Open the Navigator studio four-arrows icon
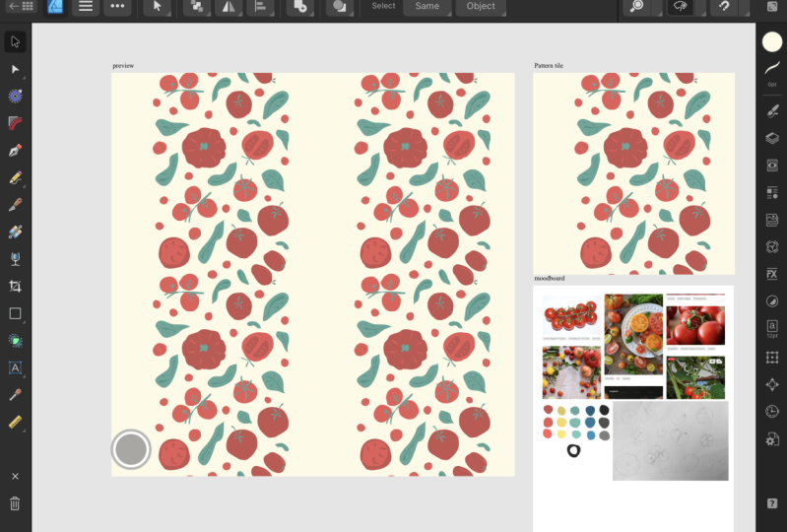The image size is (787, 532). pos(772,384)
